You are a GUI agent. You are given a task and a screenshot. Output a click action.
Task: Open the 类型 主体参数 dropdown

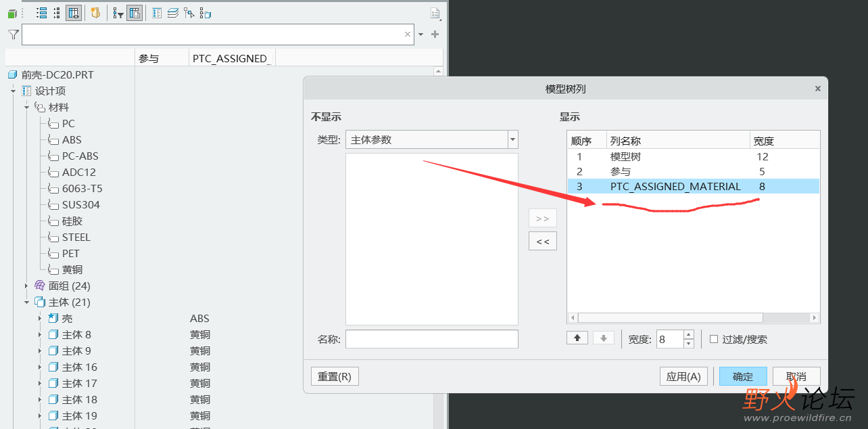pyautogui.click(x=431, y=140)
